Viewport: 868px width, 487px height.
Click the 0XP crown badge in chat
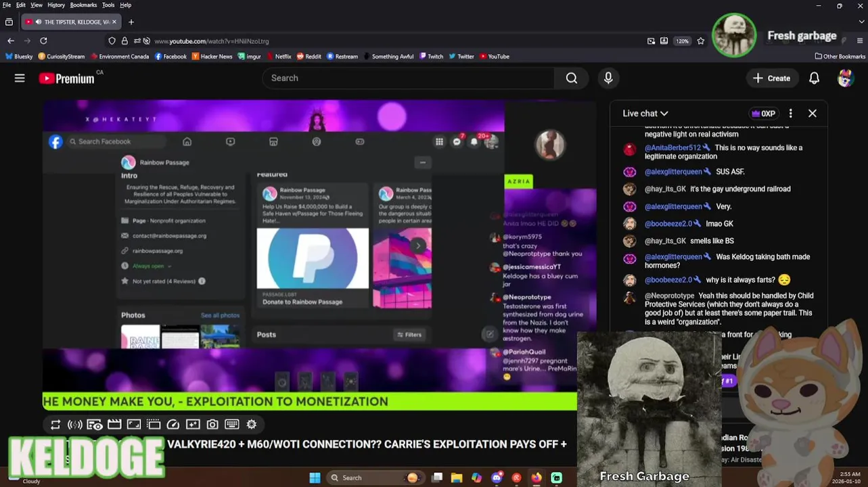pos(762,114)
